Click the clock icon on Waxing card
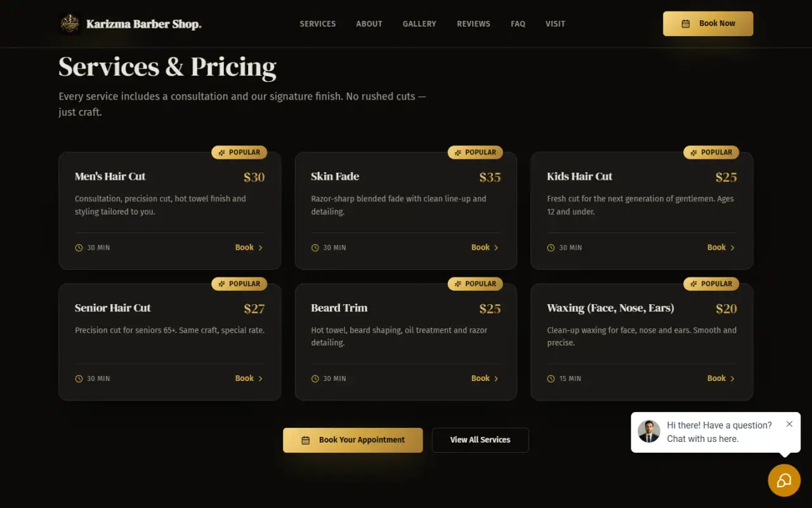The width and height of the screenshot is (812, 508). [x=551, y=378]
